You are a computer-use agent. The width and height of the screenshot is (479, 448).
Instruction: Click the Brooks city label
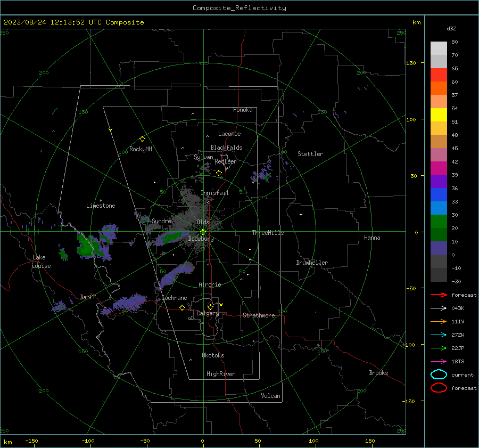click(x=378, y=373)
